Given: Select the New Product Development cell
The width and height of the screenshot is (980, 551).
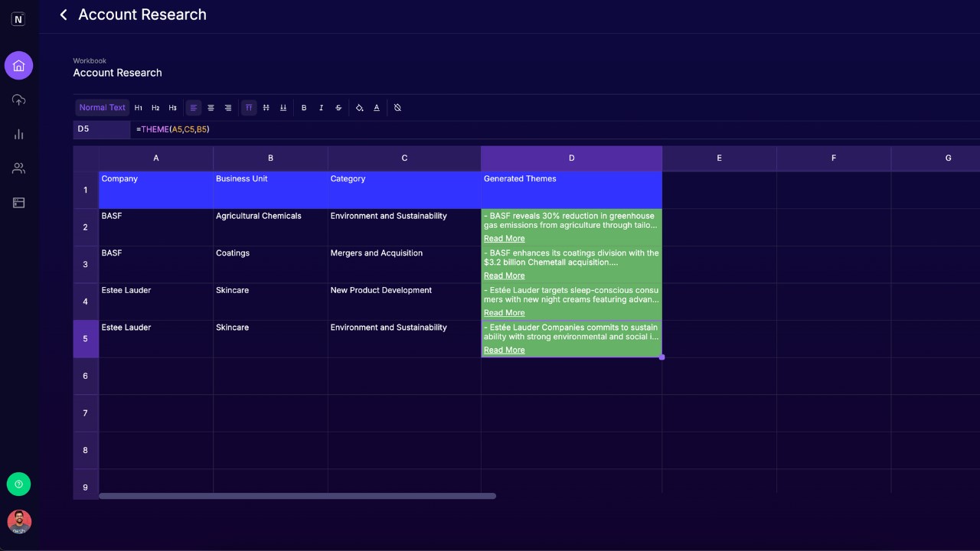Looking at the screenshot, I should tap(404, 302).
